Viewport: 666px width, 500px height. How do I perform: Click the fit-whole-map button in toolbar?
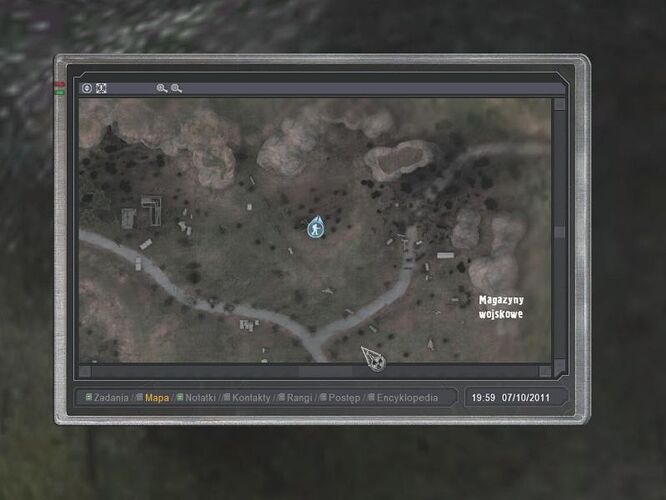pyautogui.click(x=101, y=88)
